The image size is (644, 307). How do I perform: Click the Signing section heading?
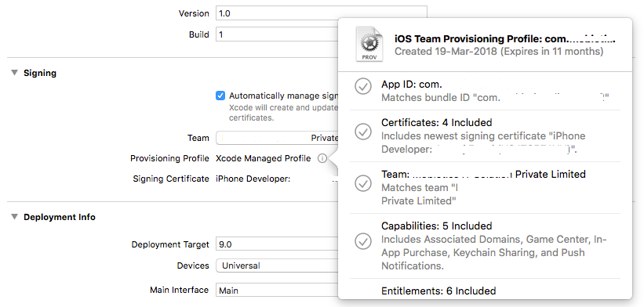click(x=40, y=73)
